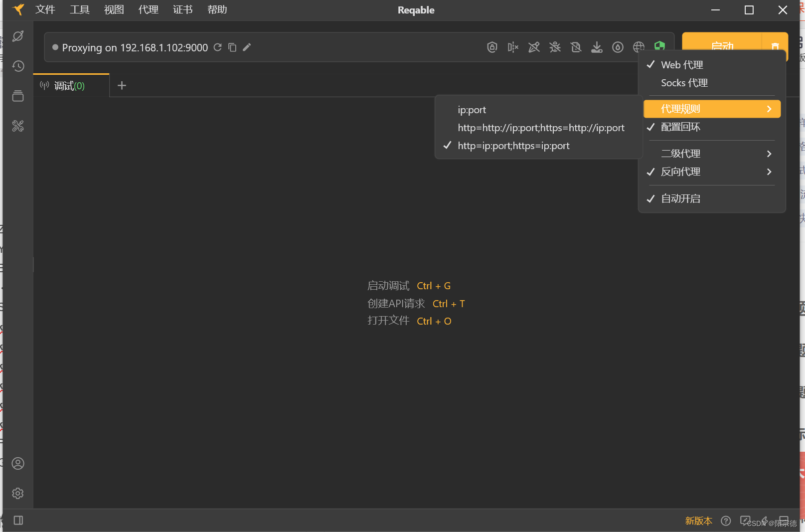Viewport: 805px width, 532px height.
Task: Click the green shield system proxy icon
Action: [x=659, y=46]
